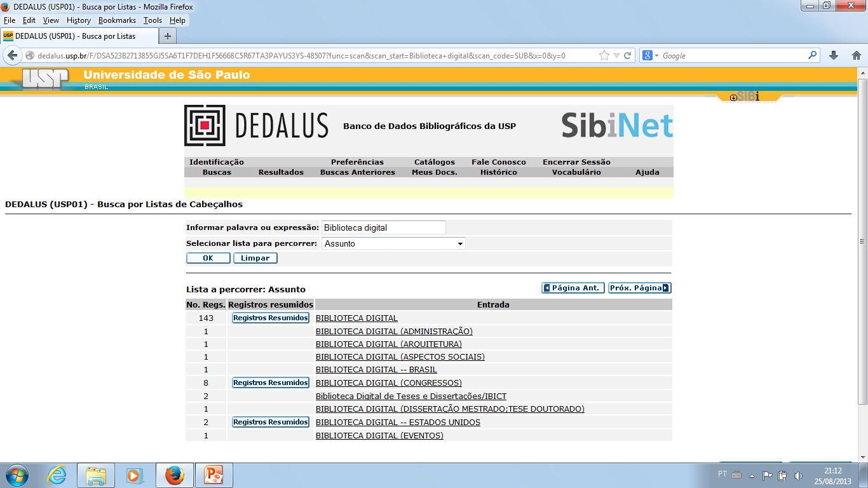Open Biblioteca Digital de Teses e Dissertações/IBICT
The image size is (868, 488).
coord(411,396)
